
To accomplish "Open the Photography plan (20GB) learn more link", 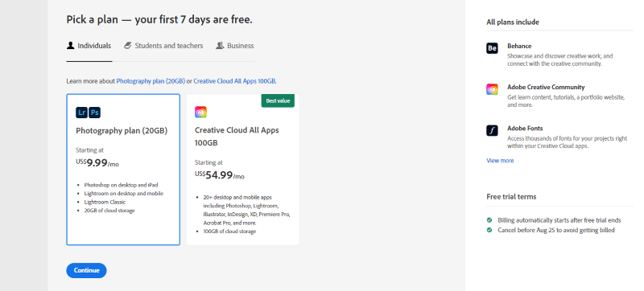I will [x=151, y=81].
